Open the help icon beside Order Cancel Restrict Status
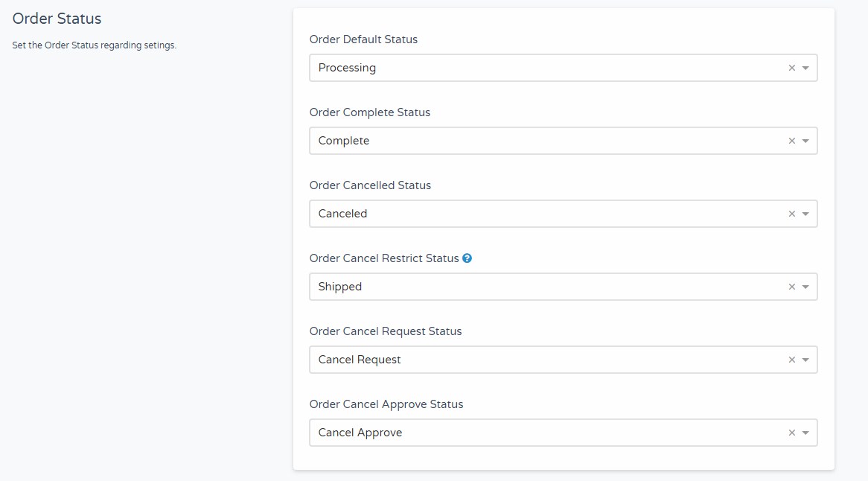This screenshot has width=868, height=481. tap(467, 258)
